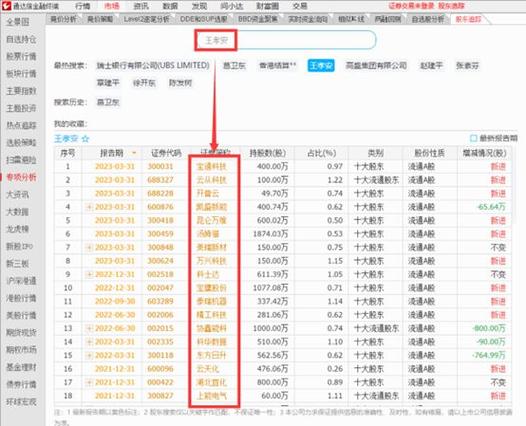
Task: Open the 发现 menu
Action: [199, 6]
